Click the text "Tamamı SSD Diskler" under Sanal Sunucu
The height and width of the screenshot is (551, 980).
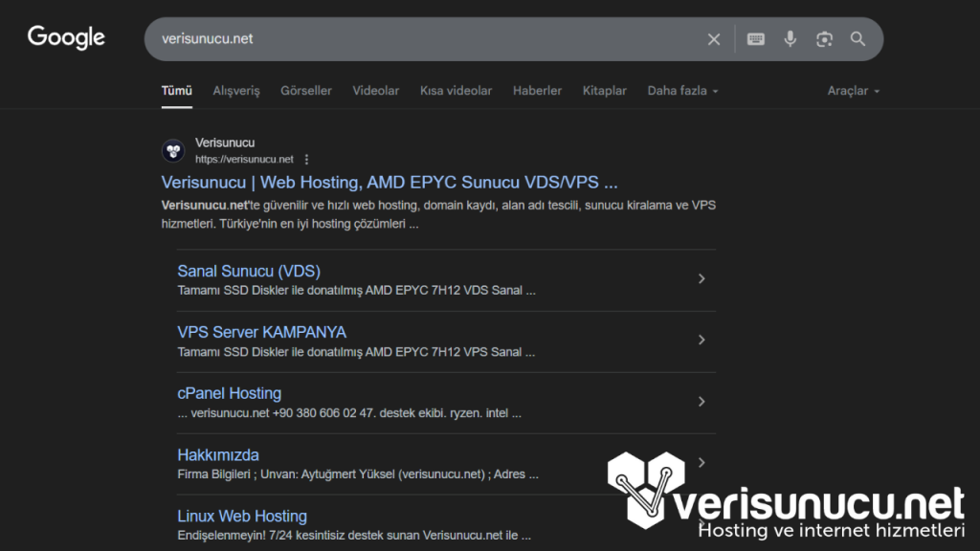[x=356, y=291]
